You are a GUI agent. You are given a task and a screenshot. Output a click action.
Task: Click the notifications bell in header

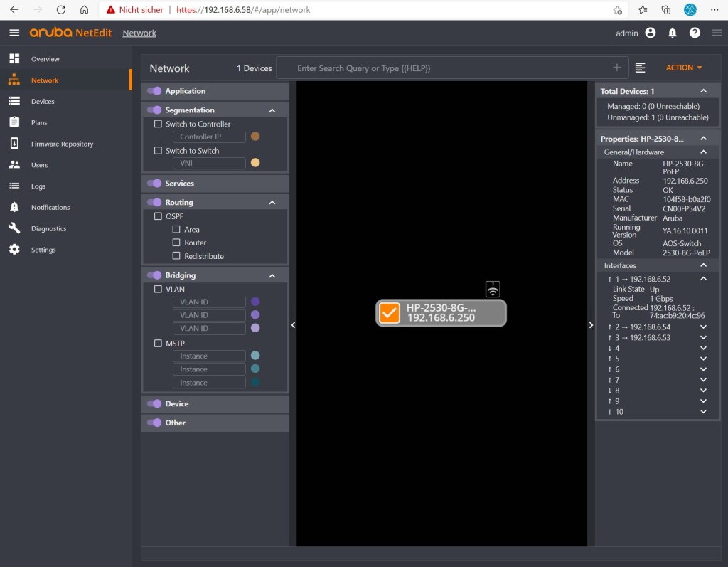(672, 33)
